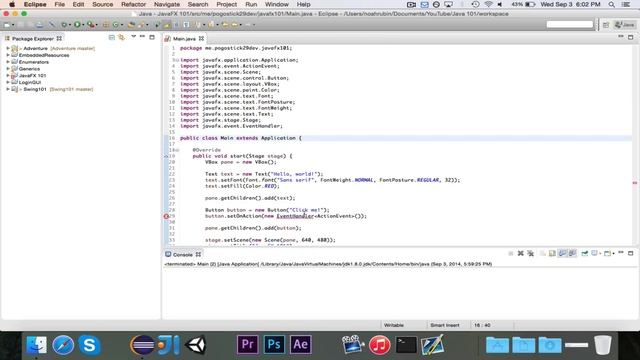This screenshot has width=640, height=360.
Task: Expand the EmbeddedResources project
Action: (x=8, y=55)
